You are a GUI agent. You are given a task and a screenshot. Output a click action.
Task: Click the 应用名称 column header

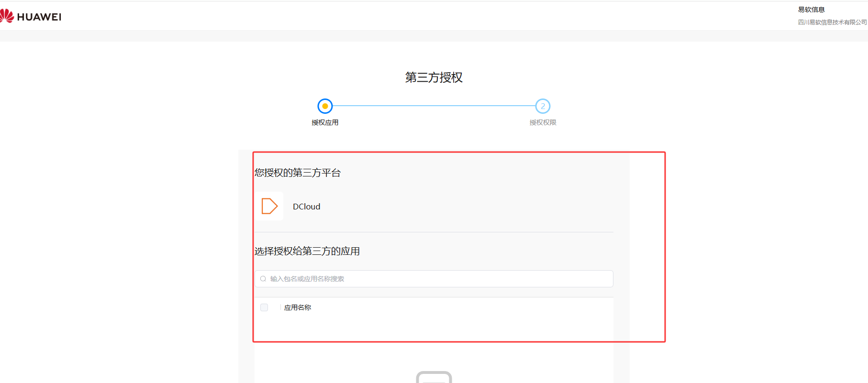pyautogui.click(x=298, y=307)
